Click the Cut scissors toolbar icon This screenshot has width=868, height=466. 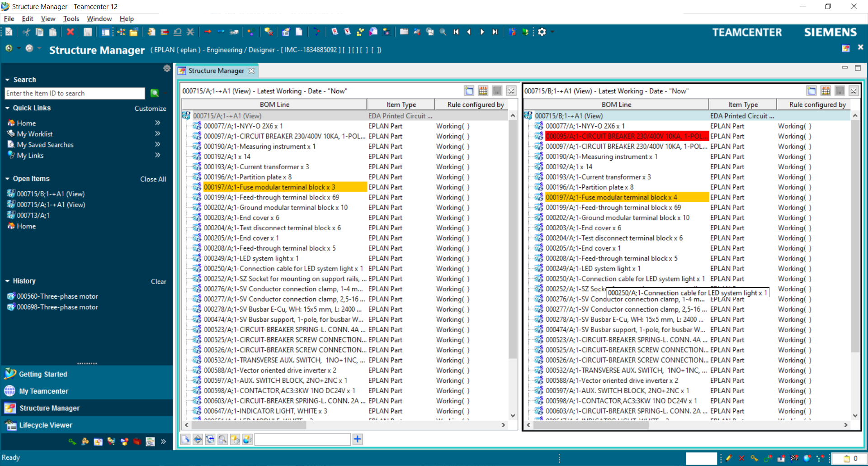(26, 32)
